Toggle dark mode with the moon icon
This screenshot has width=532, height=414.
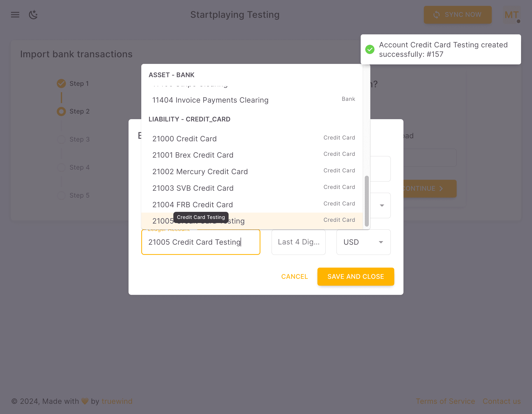[33, 15]
